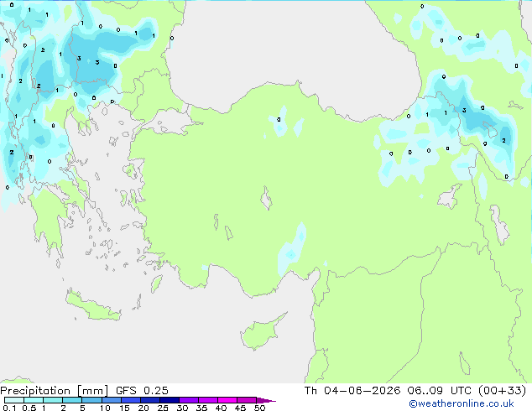Click the 25–30 mm legend color swatch
Viewport: 532px width, 411px height.
coord(169,400)
